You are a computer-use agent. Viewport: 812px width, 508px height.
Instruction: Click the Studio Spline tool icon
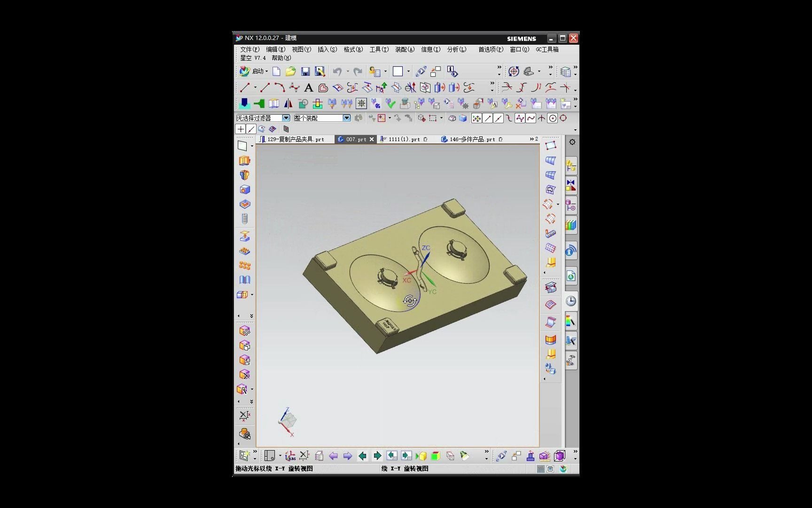pos(294,87)
